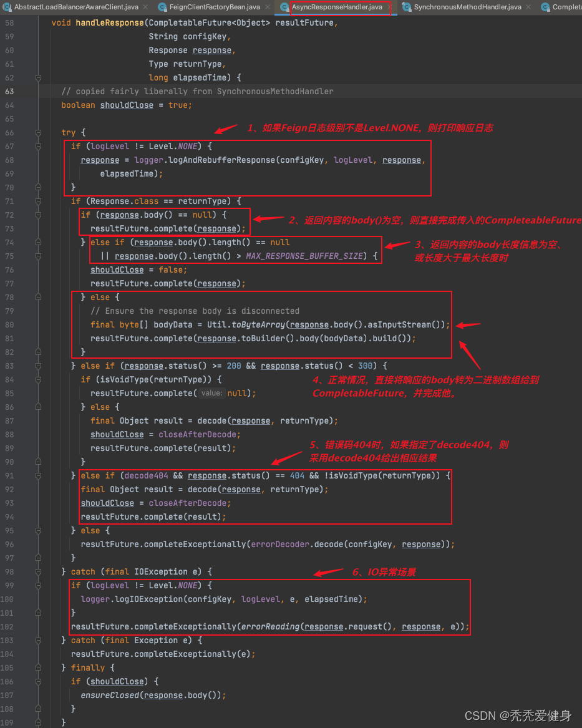Click 'long elapsedTime' parameter on line 62
This screenshot has width=582, height=728.
190,77
